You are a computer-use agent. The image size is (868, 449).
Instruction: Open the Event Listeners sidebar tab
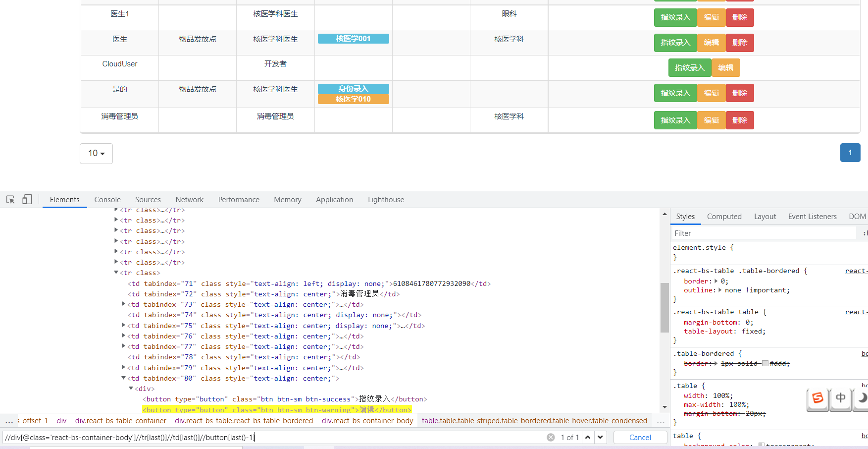pos(813,217)
